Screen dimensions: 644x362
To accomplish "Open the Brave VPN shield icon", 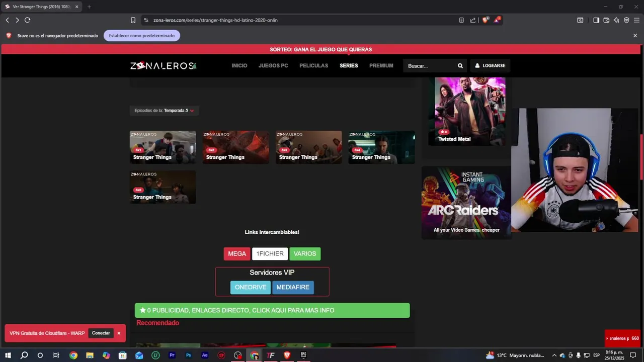I will pos(626,20).
